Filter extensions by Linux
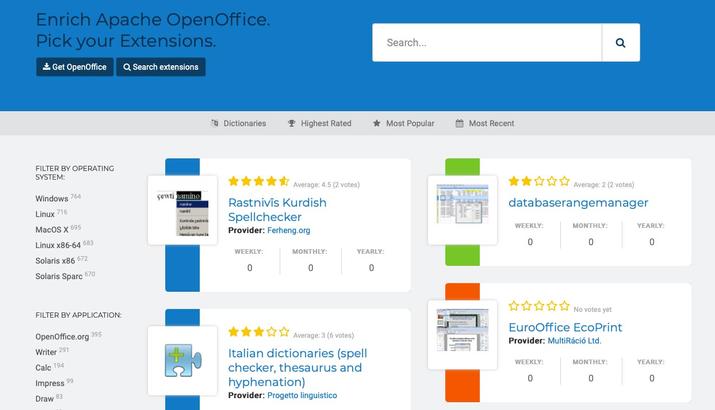This screenshot has height=410, width=715. coord(45,214)
